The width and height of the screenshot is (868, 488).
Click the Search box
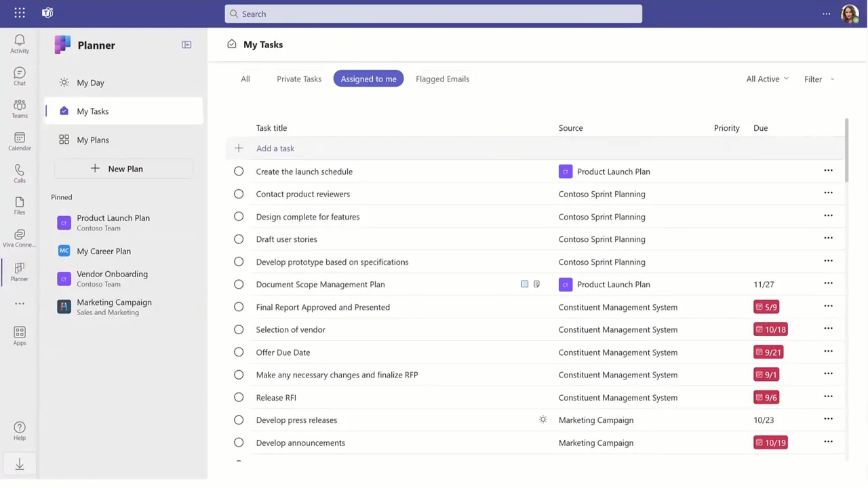tap(433, 14)
